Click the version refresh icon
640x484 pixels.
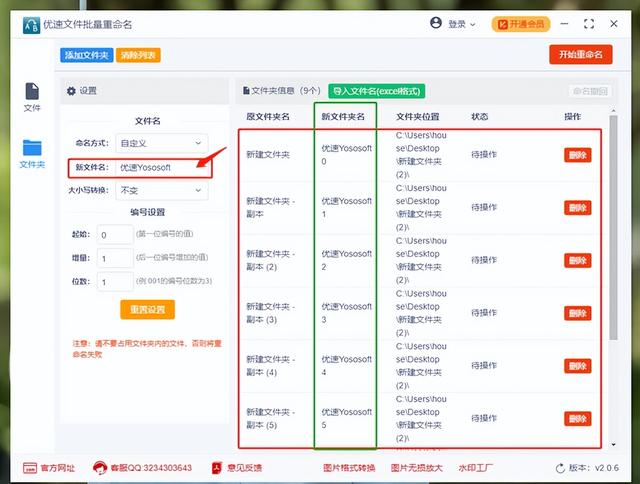pyautogui.click(x=560, y=468)
